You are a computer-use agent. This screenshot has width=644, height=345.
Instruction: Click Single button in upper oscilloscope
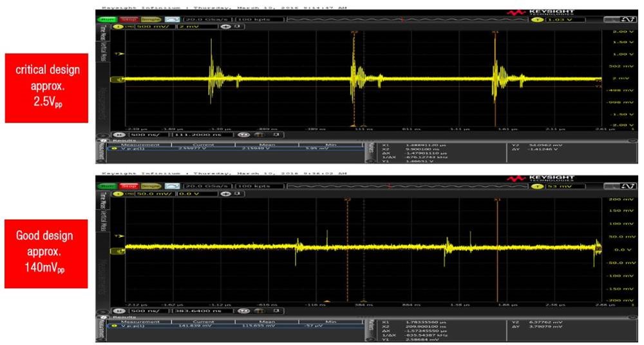coord(150,19)
